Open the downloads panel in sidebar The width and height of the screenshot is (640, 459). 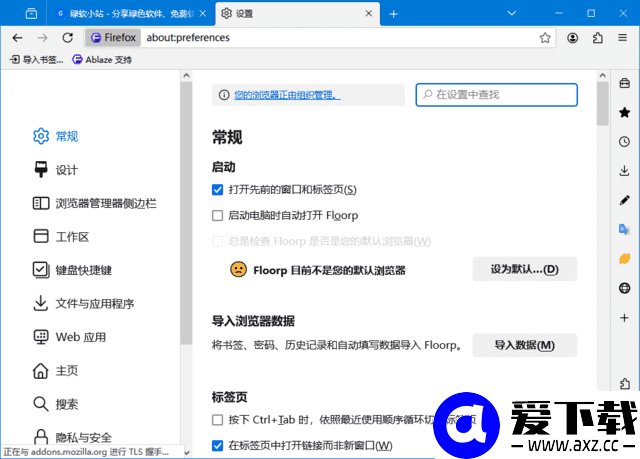624,171
